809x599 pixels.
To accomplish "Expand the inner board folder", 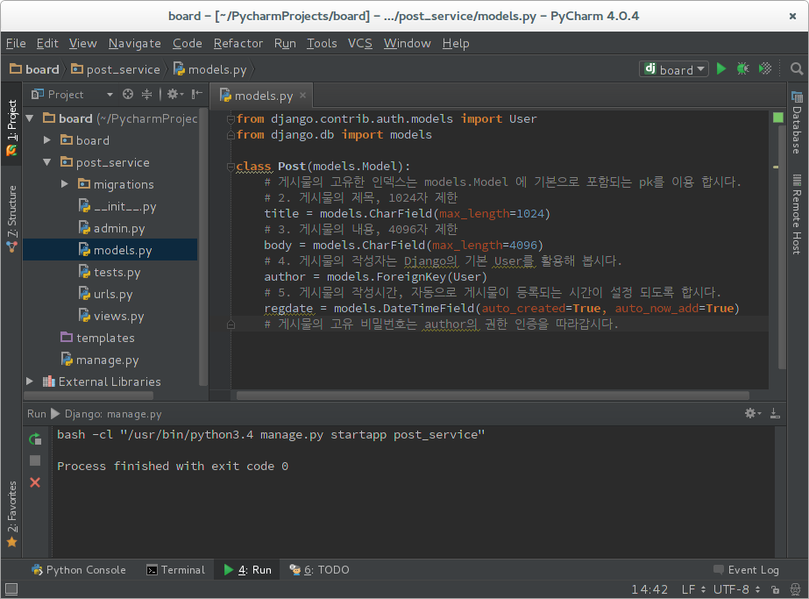I will pos(47,140).
